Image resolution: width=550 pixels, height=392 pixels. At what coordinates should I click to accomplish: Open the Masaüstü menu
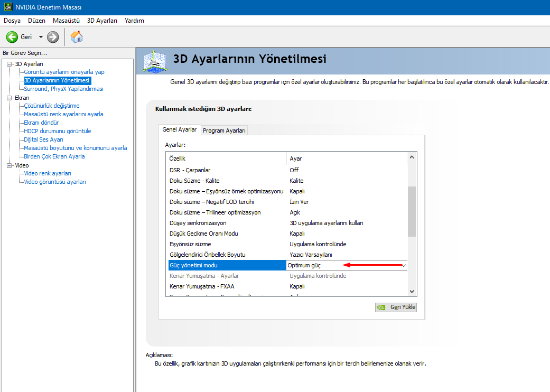(x=66, y=20)
